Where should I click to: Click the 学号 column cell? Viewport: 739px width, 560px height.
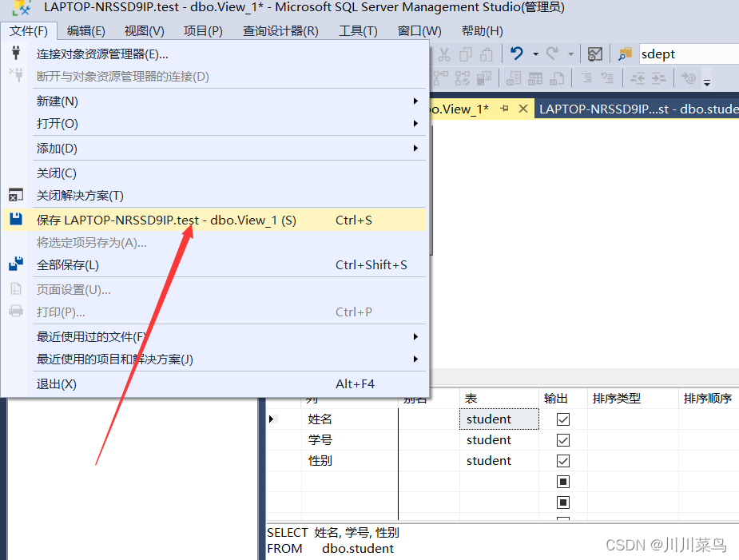coord(350,440)
